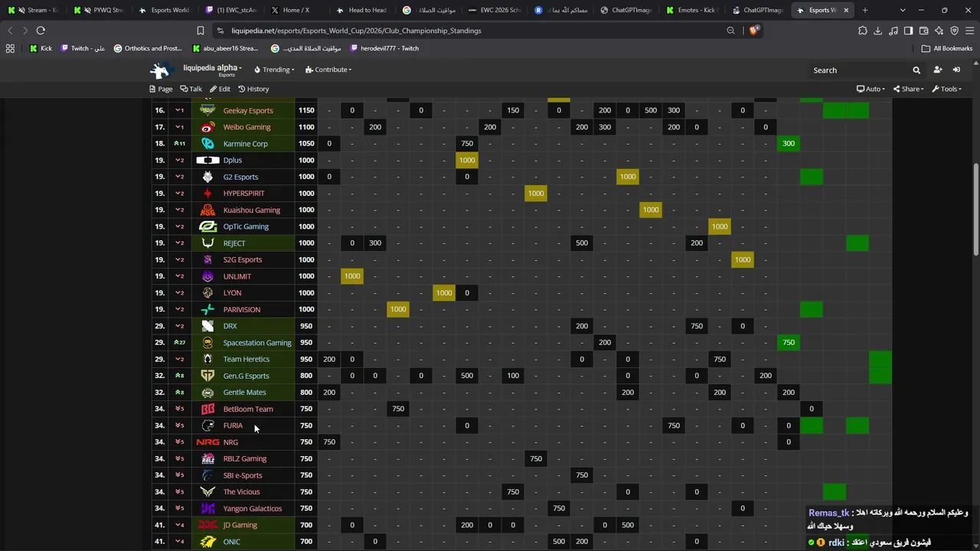Expand the Trending dropdown menu
This screenshot has width=980, height=551.
click(x=274, y=70)
